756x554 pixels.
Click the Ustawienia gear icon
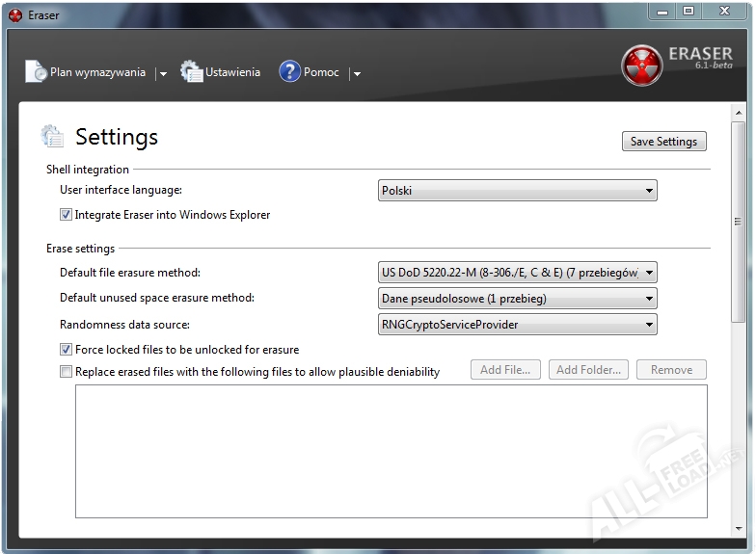[x=192, y=71]
